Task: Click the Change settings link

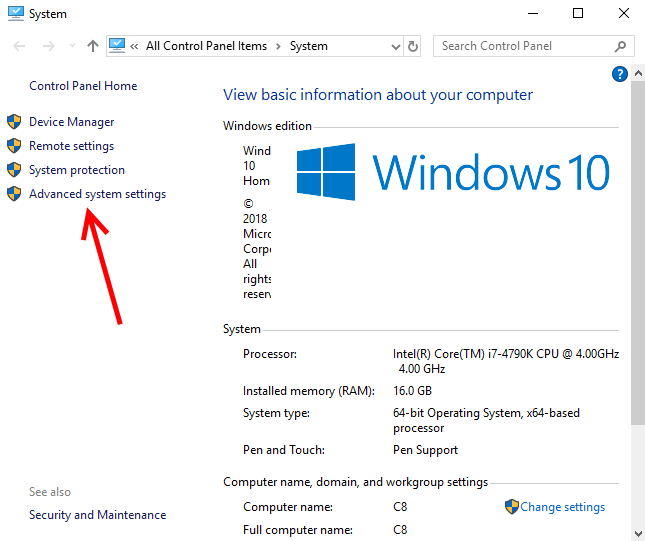Action: point(562,507)
